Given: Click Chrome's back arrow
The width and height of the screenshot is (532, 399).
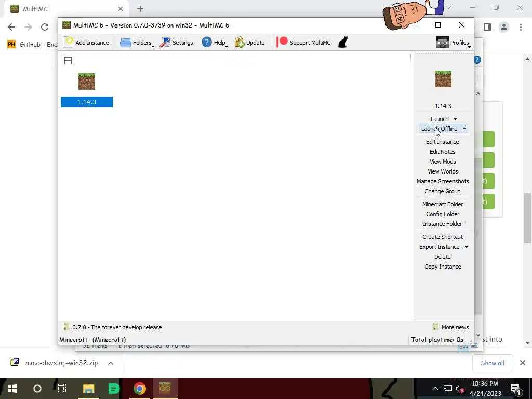Looking at the screenshot, I should [x=11, y=27].
